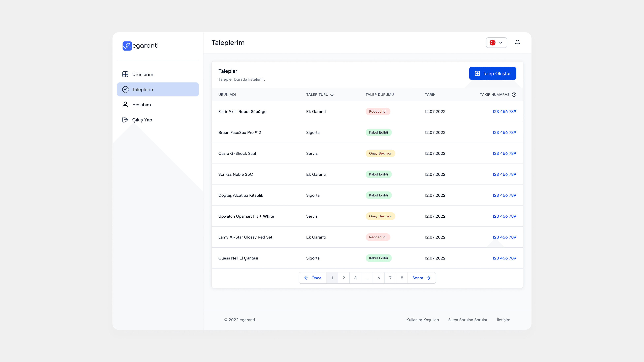The width and height of the screenshot is (644, 362).
Task: Click the Takip Numarası help icon
Action: tap(514, 95)
